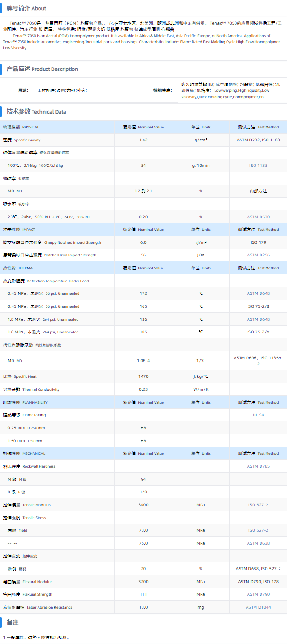Click the W/m/K unit cell

[x=201, y=389]
